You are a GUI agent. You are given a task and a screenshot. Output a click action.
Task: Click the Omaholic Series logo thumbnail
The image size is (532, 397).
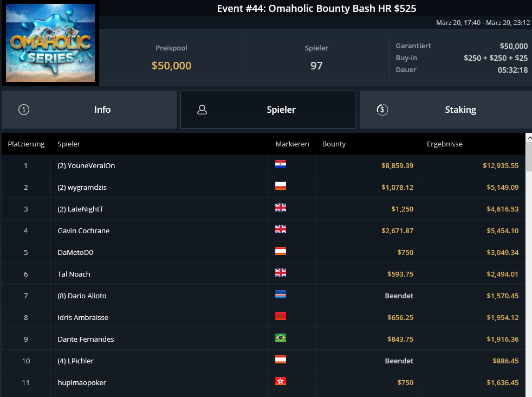[50, 43]
